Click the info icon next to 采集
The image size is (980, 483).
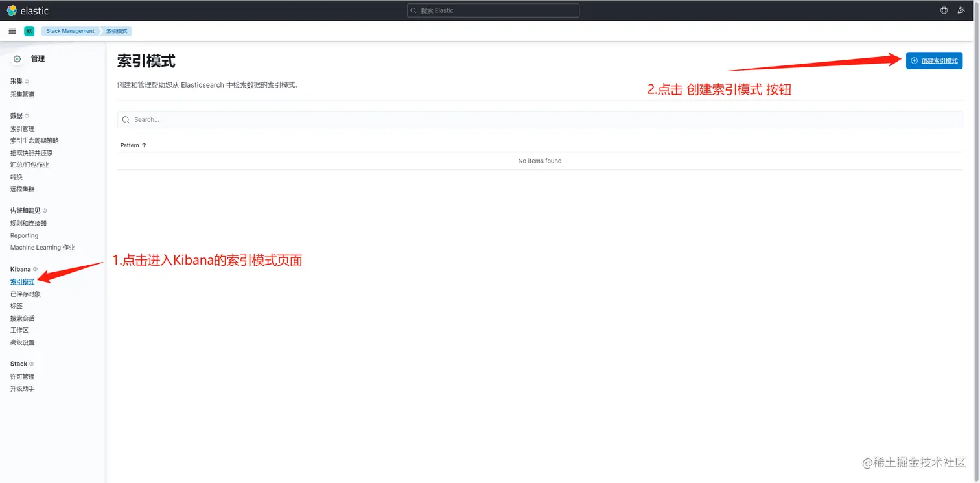(x=27, y=81)
